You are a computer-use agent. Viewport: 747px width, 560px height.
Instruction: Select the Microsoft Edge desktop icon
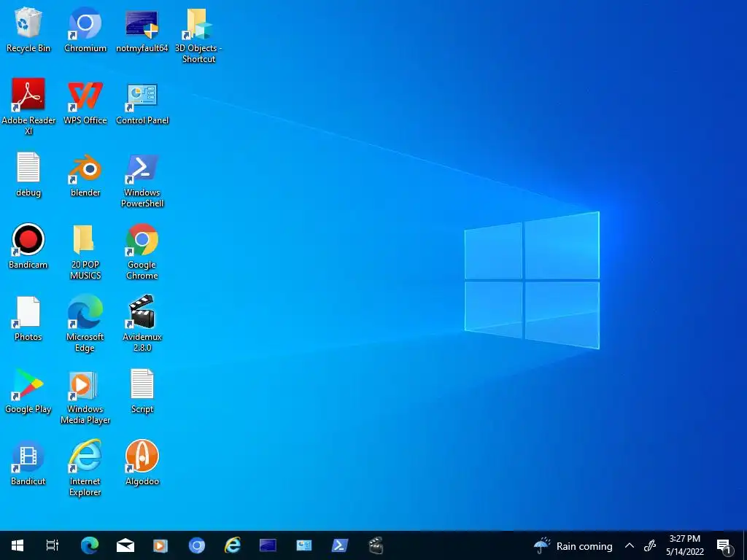(x=85, y=324)
